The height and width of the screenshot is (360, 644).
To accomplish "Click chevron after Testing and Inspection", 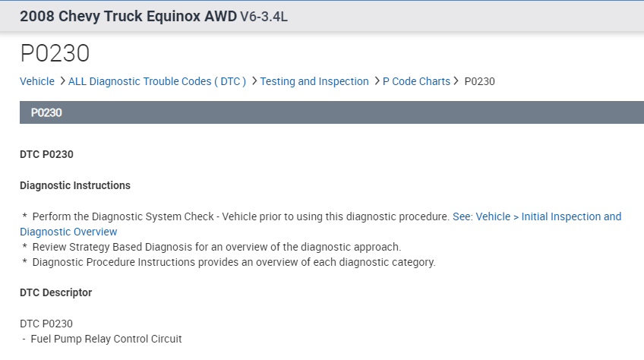I will [x=376, y=81].
